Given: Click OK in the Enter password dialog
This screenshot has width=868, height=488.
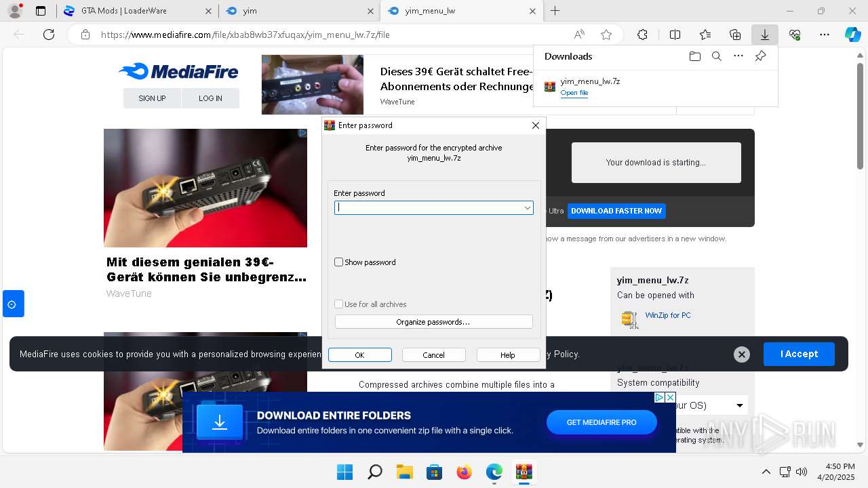Looking at the screenshot, I should point(359,355).
